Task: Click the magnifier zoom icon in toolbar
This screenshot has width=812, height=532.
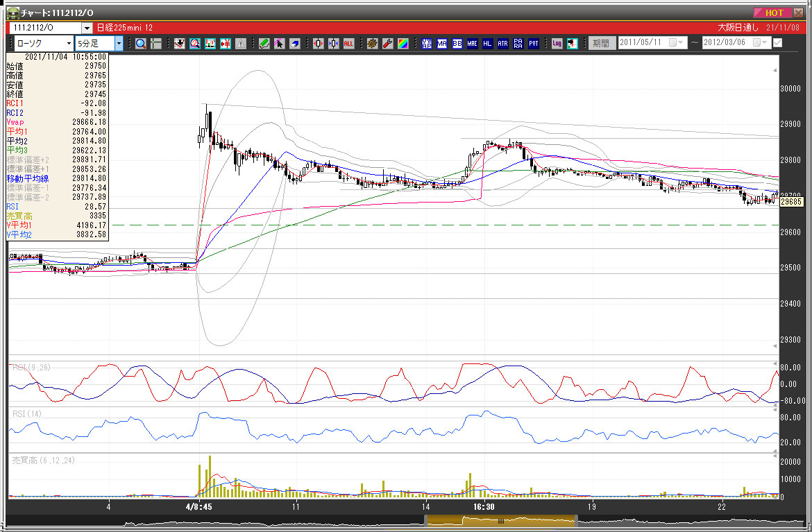Action: pyautogui.click(x=140, y=44)
